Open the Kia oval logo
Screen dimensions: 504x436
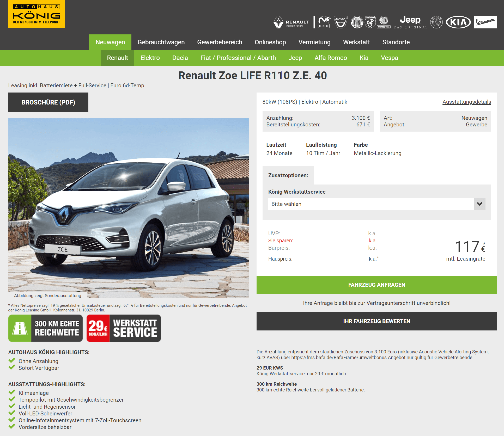tap(458, 22)
